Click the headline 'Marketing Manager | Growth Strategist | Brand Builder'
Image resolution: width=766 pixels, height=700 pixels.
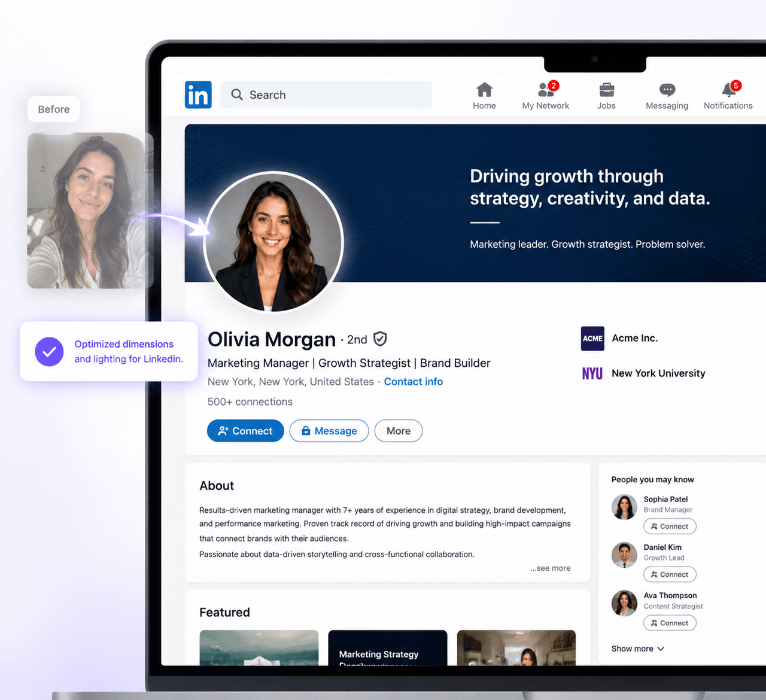click(349, 363)
